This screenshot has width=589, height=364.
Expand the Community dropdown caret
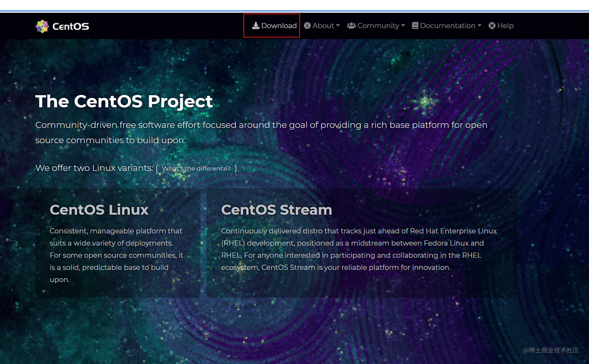(403, 26)
